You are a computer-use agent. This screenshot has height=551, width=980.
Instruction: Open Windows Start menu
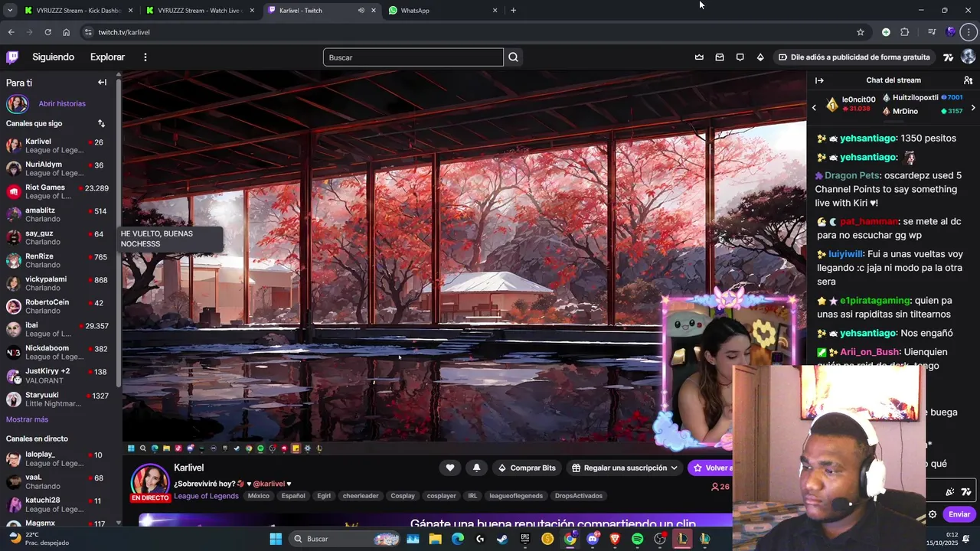[276, 539]
